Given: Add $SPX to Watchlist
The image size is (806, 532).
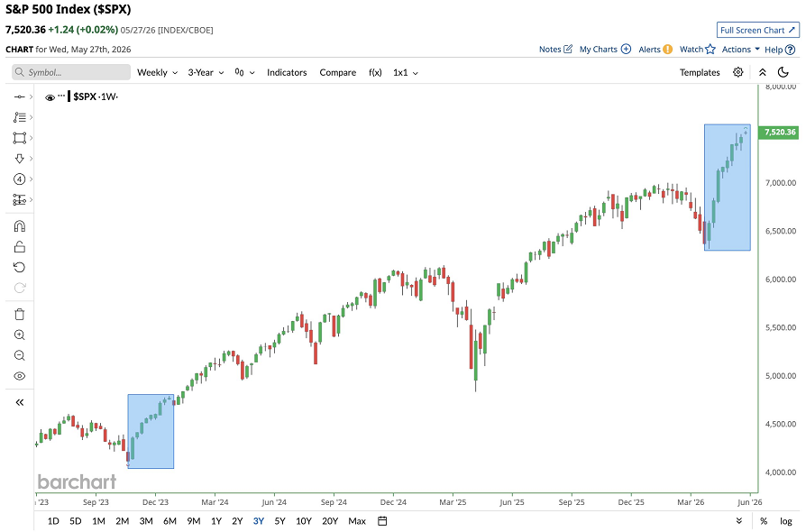Looking at the screenshot, I should (698, 50).
